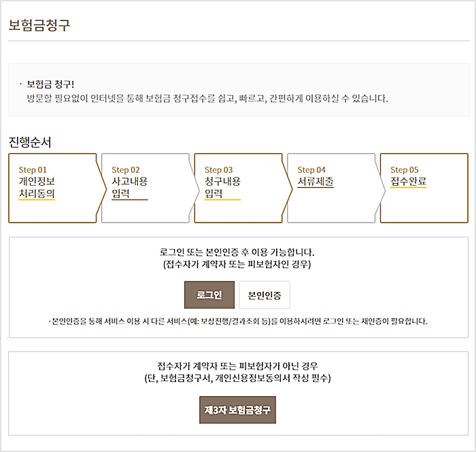Click text 방문할 필요없이 인터넷을 통해

[85, 99]
